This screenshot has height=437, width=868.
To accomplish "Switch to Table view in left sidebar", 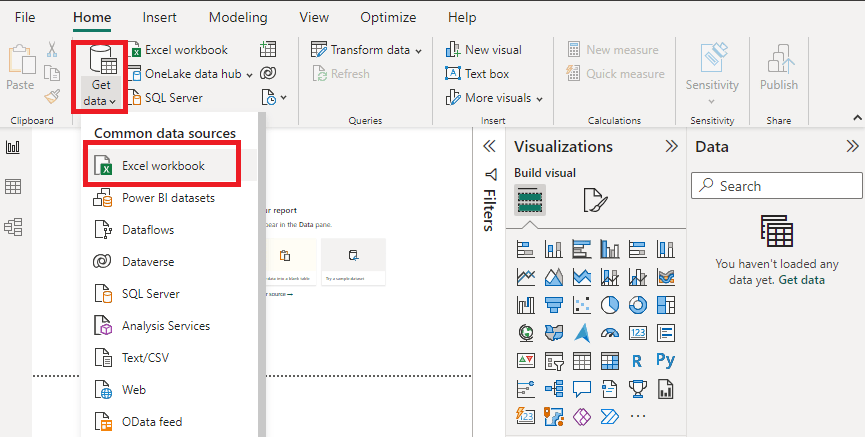I will coord(14,187).
